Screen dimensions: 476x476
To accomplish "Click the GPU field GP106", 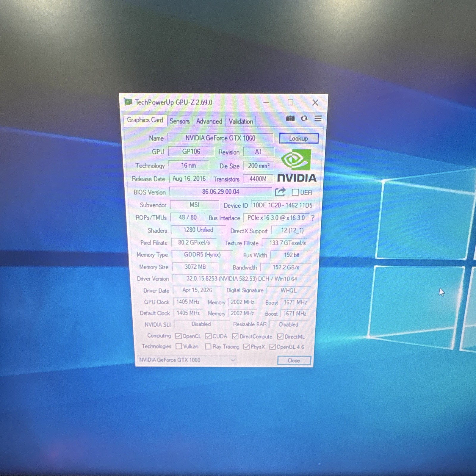I will (191, 151).
